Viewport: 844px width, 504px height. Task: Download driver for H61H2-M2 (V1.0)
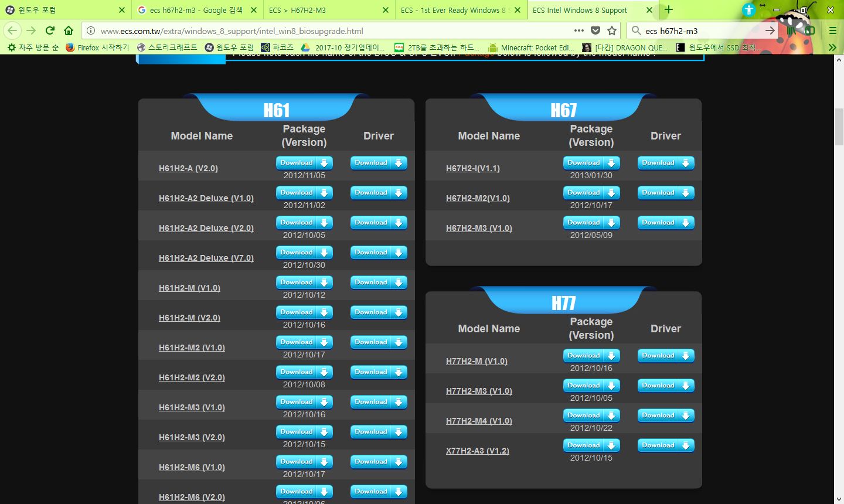(379, 342)
